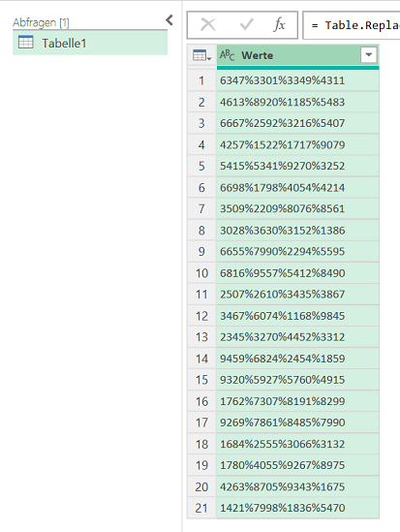Click the Abfragen [1] pane title
Viewport: 400px width, 532px height.
point(41,22)
